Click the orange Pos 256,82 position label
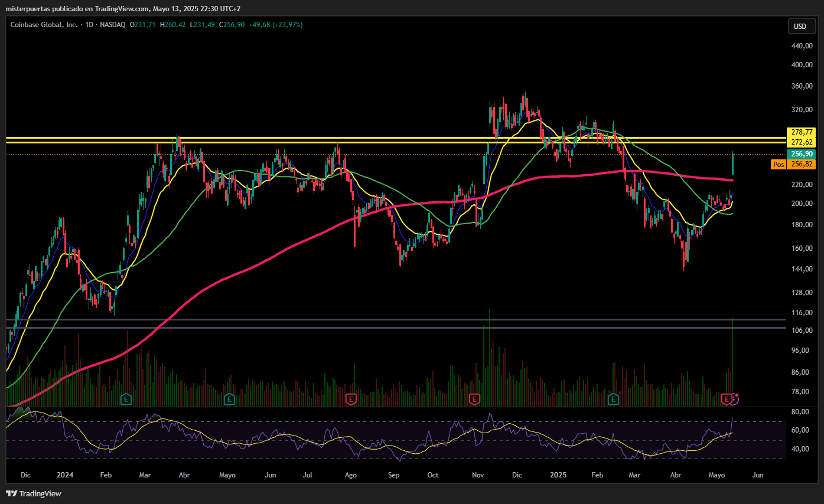 (793, 164)
